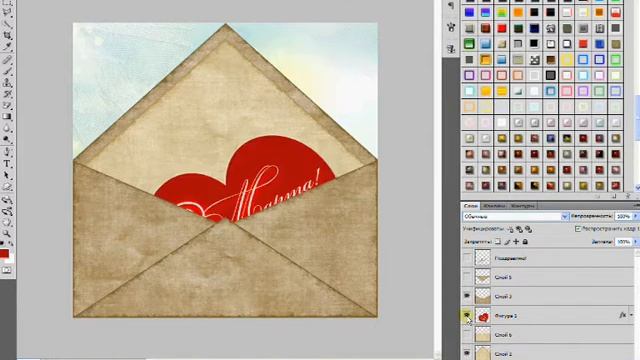Switch to the Контуры tab
Viewport: 640px width, 360px height.
point(522,206)
